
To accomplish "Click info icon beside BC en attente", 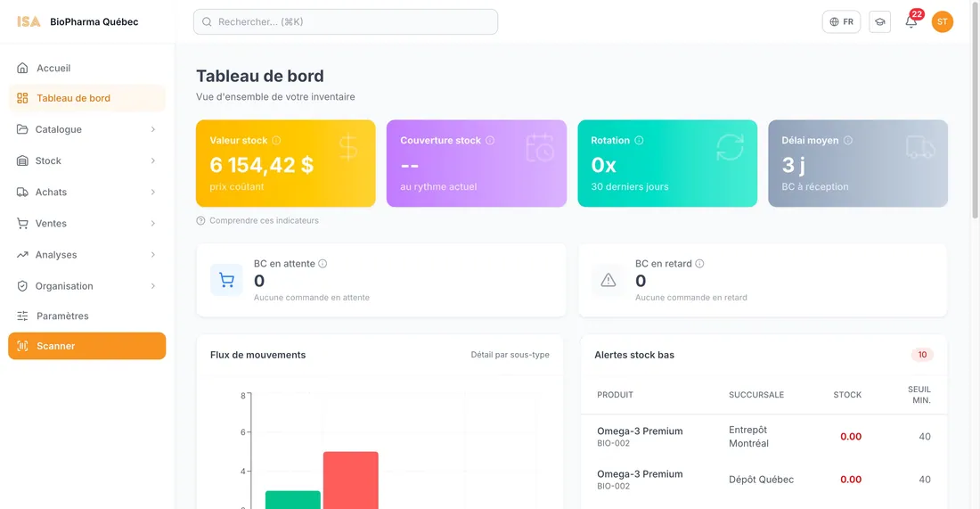I will pyautogui.click(x=323, y=264).
